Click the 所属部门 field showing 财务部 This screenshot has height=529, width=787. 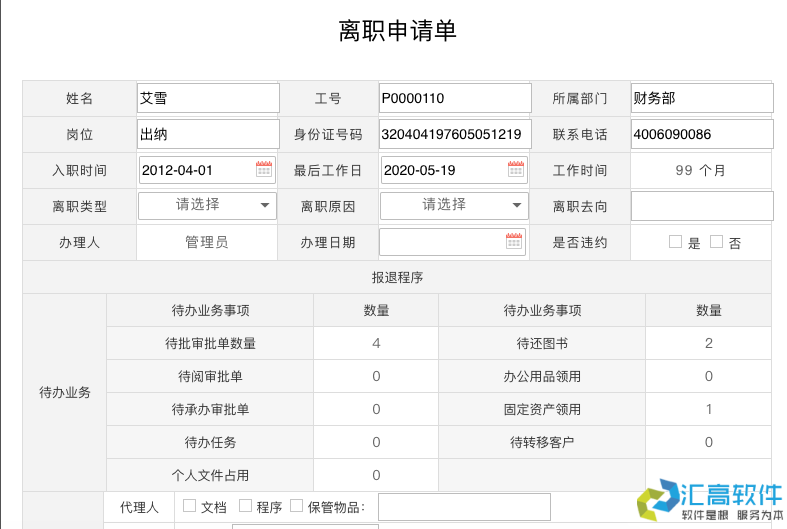coord(701,98)
